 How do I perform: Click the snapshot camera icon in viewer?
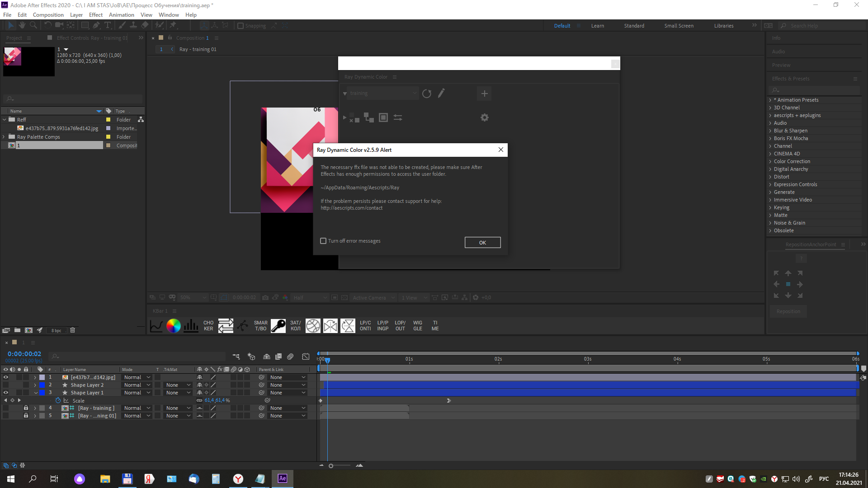pyautogui.click(x=265, y=298)
